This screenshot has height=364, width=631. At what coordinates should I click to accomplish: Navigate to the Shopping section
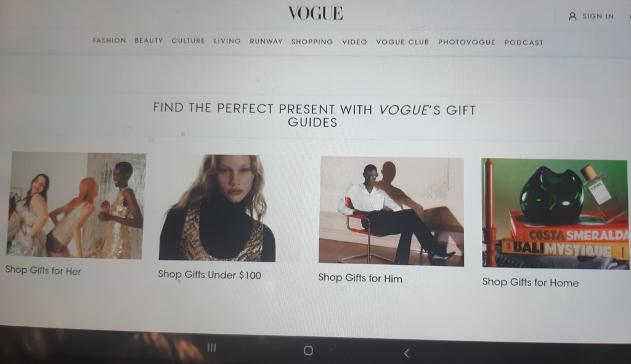point(312,42)
